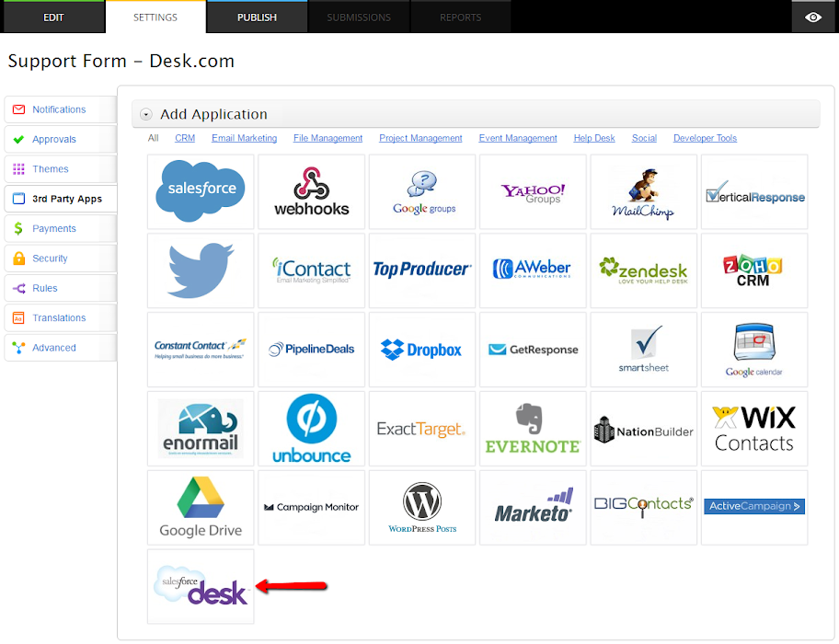839x644 pixels.
Task: Add the ActiveCampaign application
Action: 754,508
